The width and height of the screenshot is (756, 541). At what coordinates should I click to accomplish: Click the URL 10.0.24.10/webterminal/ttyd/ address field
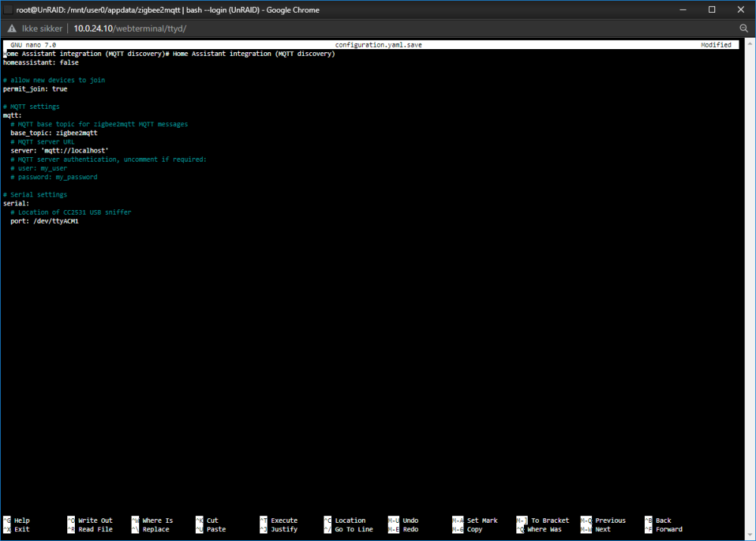[x=130, y=29]
